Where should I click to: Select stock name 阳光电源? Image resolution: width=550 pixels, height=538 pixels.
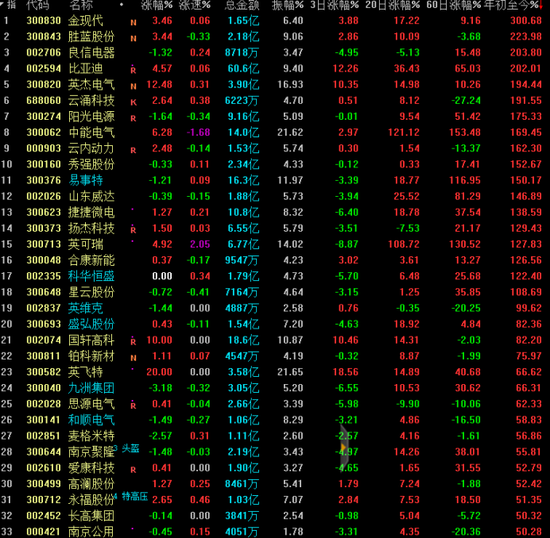pos(91,116)
